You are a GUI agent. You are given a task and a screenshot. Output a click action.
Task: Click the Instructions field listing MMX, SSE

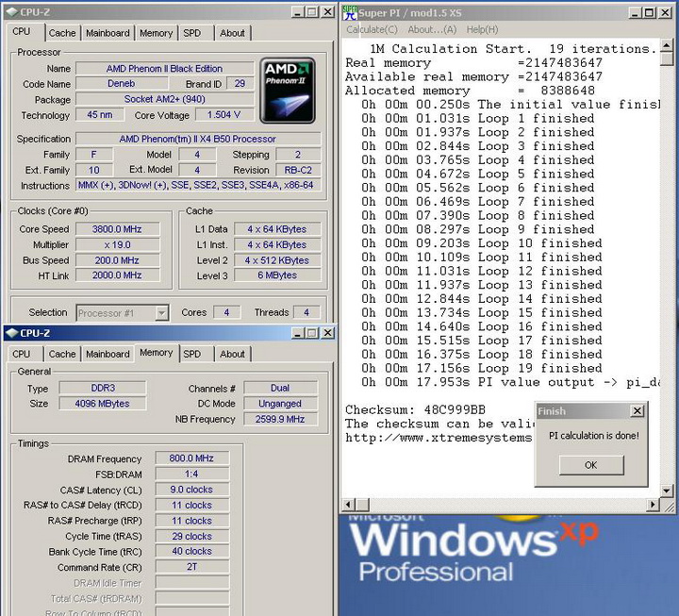(198, 186)
